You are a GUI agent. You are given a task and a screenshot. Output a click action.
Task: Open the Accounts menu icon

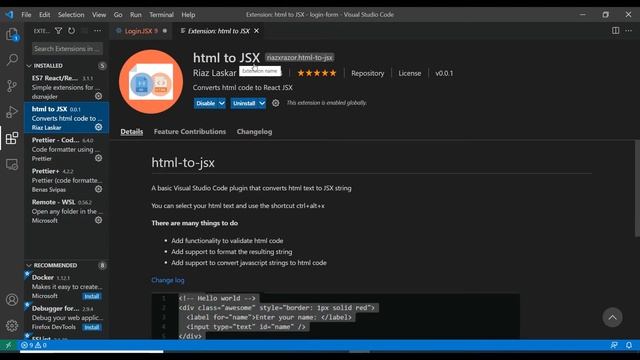point(12,300)
